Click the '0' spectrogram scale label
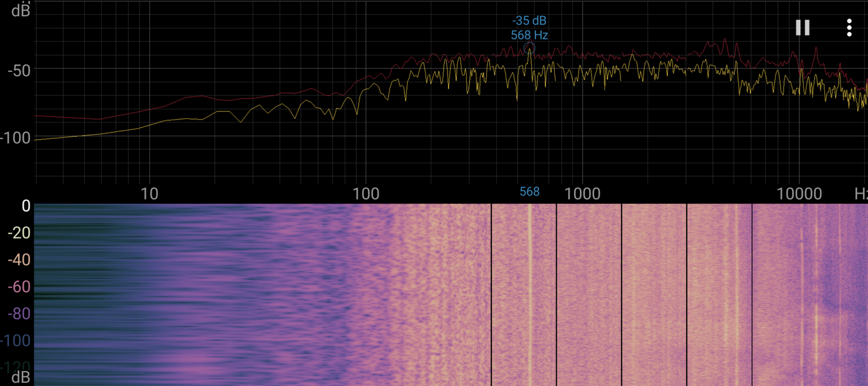The image size is (868, 386). (26, 206)
